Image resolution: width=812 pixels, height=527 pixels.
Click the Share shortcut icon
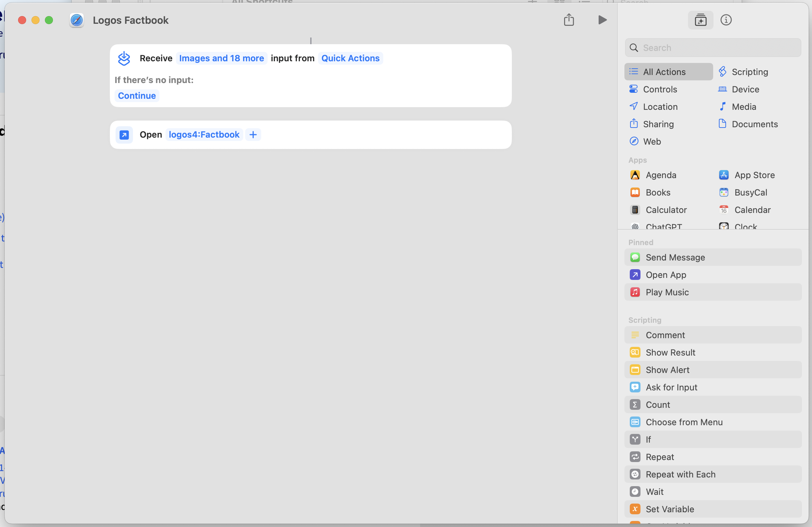569,20
